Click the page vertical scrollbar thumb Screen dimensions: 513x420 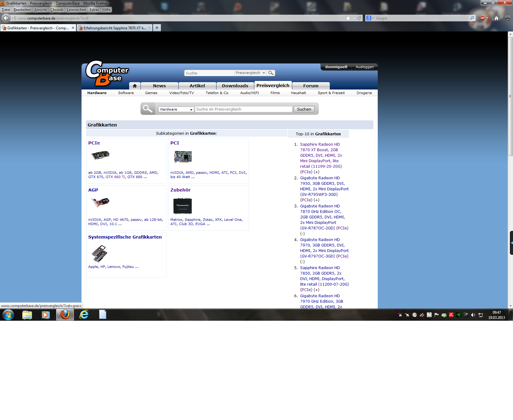[x=510, y=96]
